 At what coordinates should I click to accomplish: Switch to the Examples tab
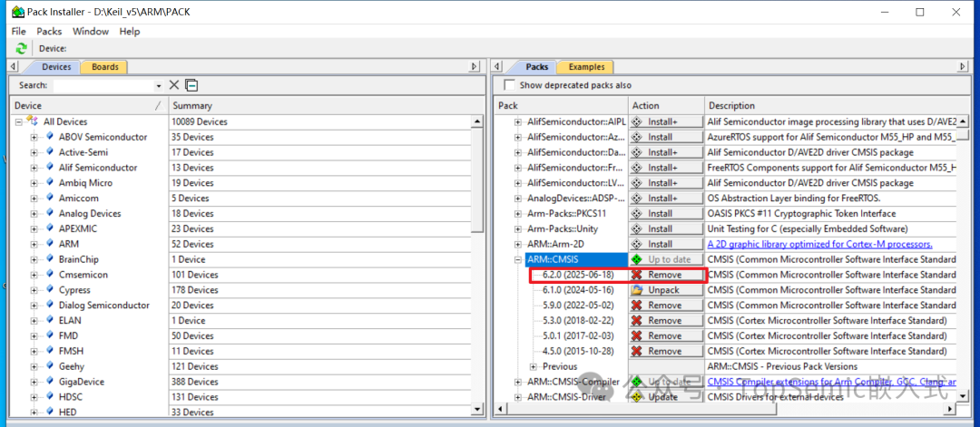[x=586, y=67]
